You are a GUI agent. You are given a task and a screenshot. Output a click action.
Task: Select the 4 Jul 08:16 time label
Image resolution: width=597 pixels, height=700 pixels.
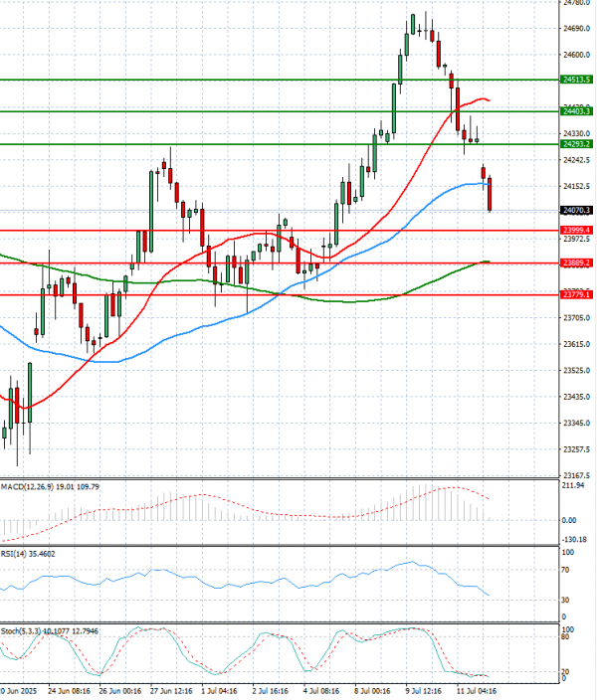[x=321, y=691]
